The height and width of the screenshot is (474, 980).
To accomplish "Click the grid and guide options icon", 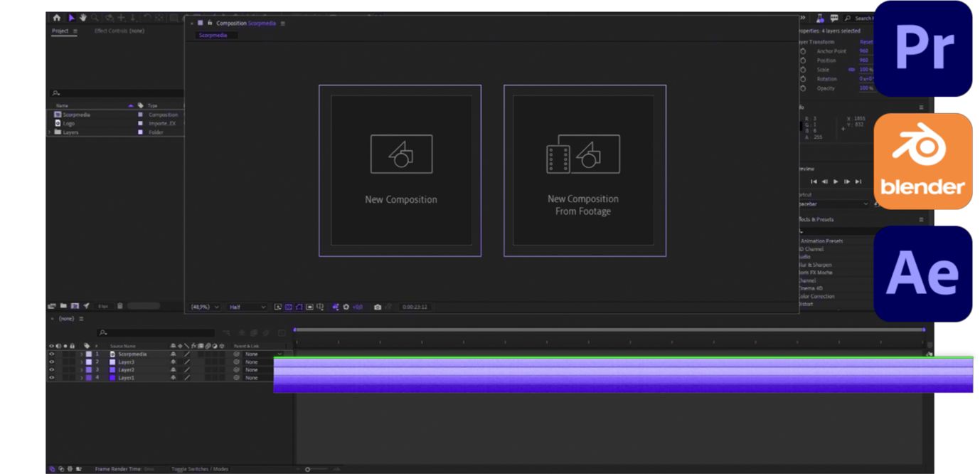I will 321,307.
